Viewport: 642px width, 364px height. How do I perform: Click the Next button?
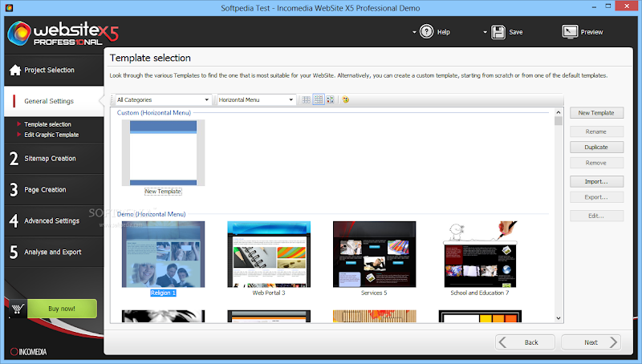(591, 342)
